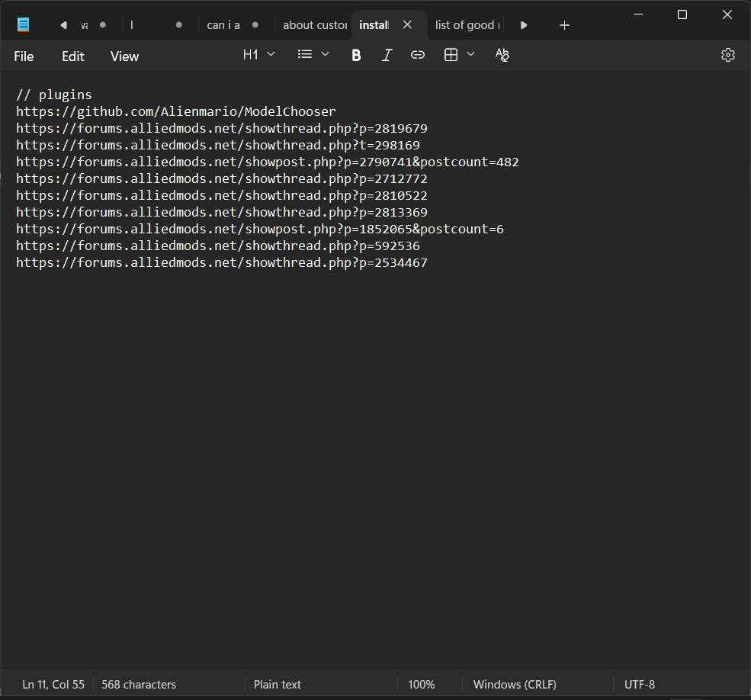Open the Edit menu
Screen dimensions: 751x700
73,56
